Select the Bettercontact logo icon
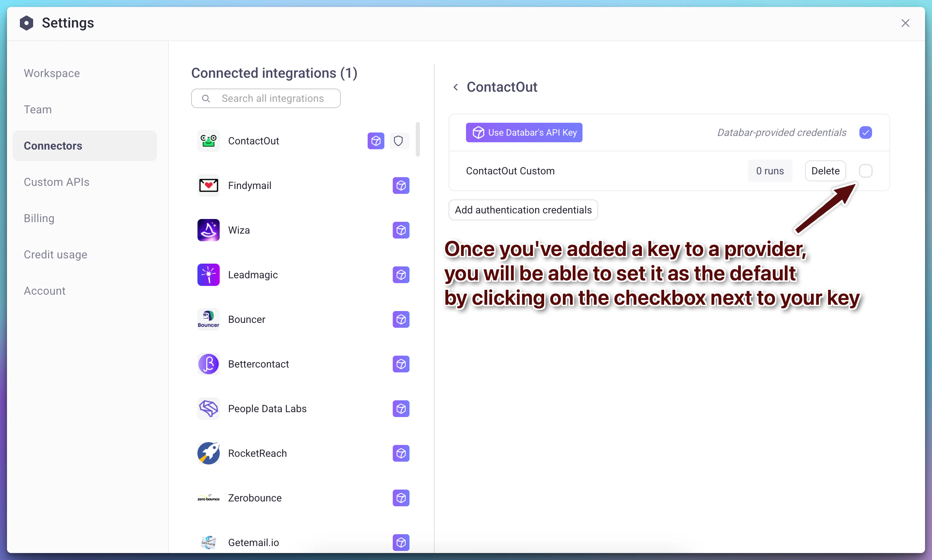 (208, 364)
